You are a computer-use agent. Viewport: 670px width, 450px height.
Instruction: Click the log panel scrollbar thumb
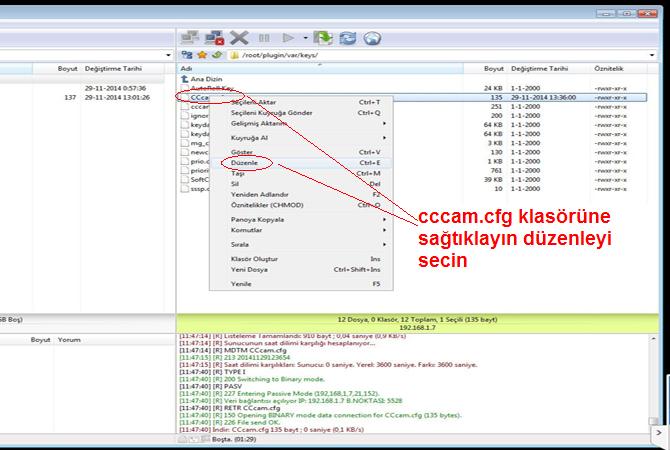653,421
